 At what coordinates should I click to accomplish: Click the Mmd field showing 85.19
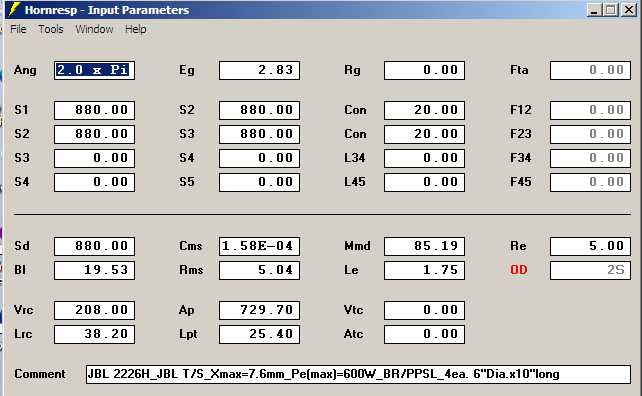pos(424,246)
